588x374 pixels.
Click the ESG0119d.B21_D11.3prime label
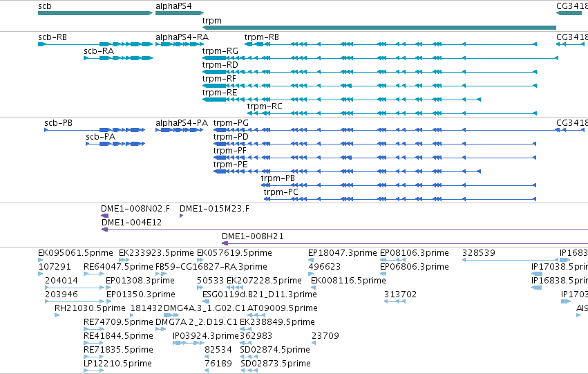pyautogui.click(x=260, y=294)
